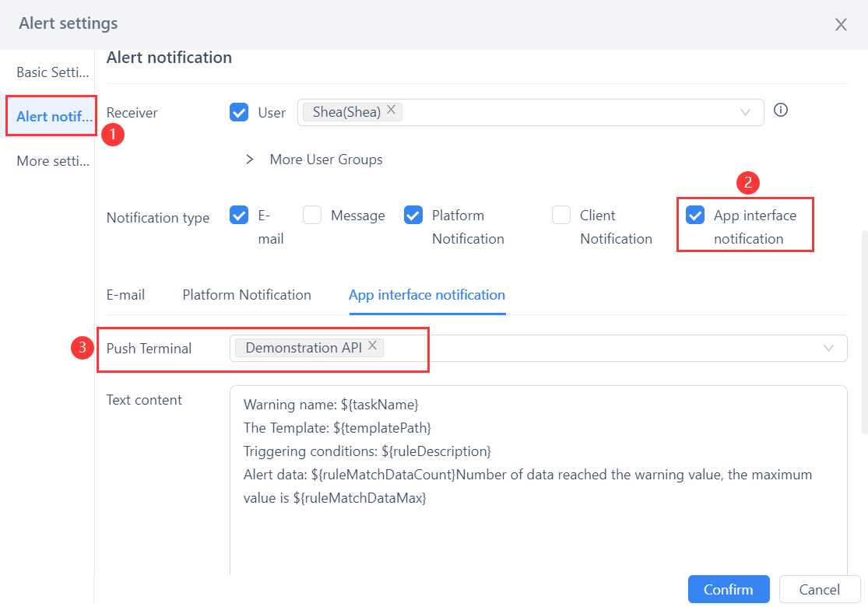Open Basic Settings in the sidebar

51,72
